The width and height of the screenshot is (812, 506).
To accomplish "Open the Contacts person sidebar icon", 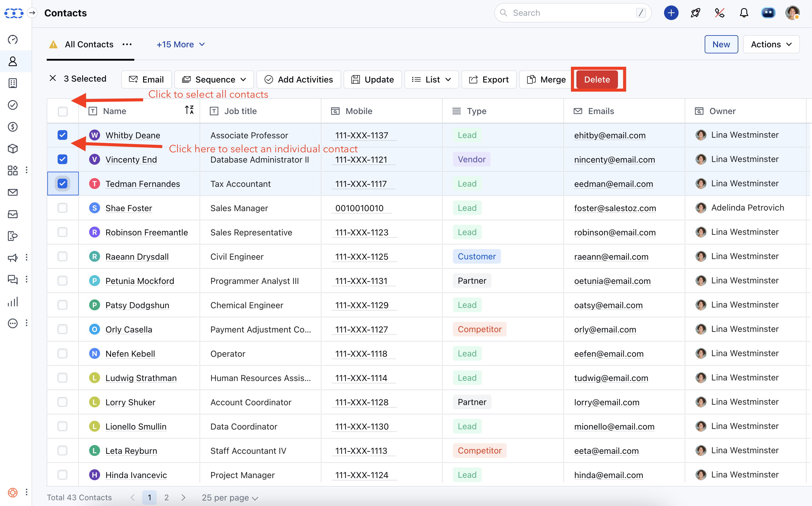I will [13, 61].
